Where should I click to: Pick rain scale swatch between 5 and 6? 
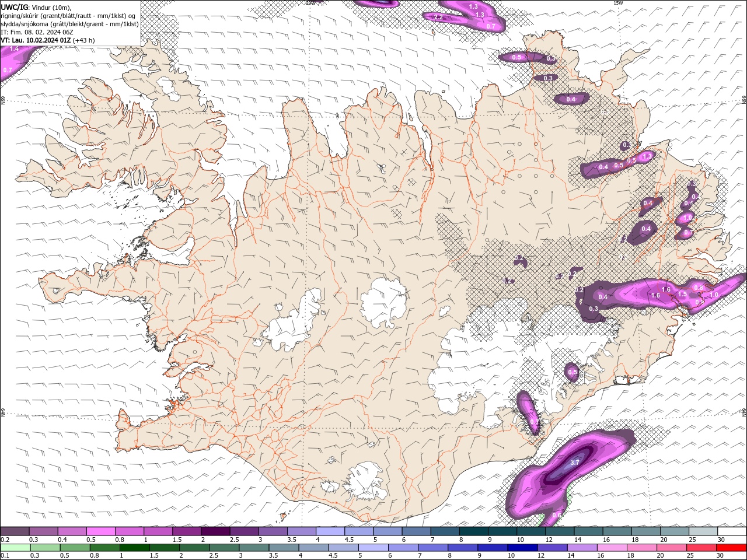tap(372, 548)
